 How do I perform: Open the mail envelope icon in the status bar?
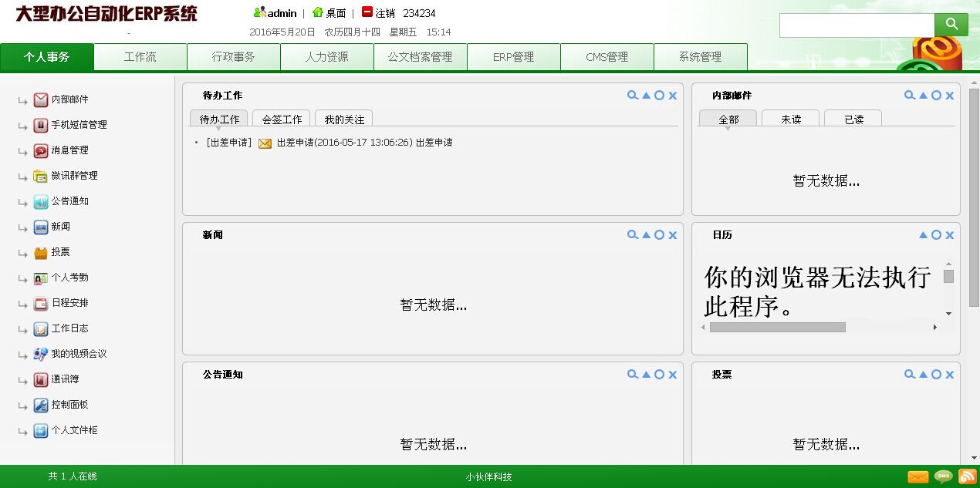tap(918, 476)
